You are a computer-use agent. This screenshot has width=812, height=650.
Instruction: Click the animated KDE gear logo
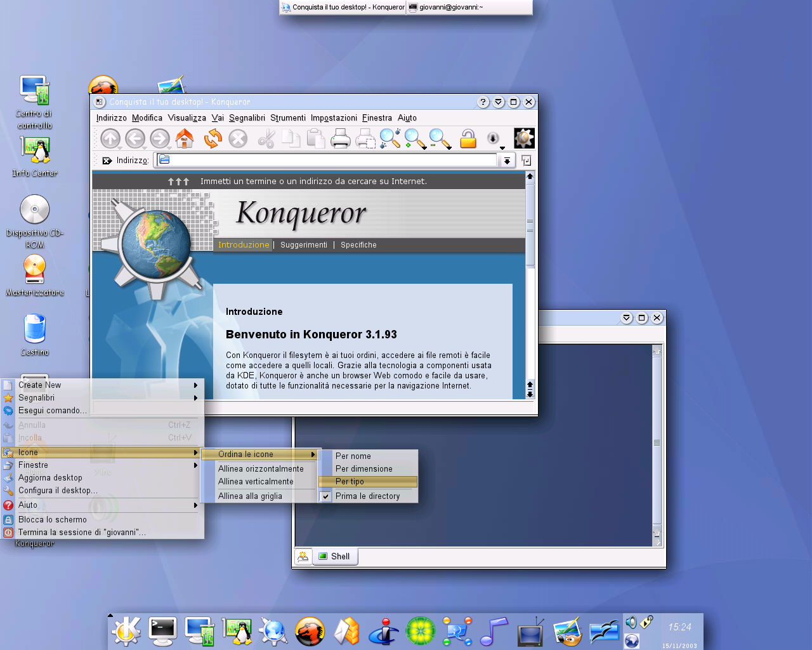[x=524, y=138]
